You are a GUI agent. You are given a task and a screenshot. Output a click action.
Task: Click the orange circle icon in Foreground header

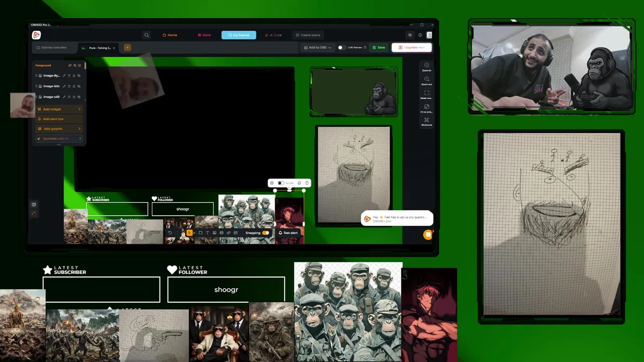click(x=79, y=65)
